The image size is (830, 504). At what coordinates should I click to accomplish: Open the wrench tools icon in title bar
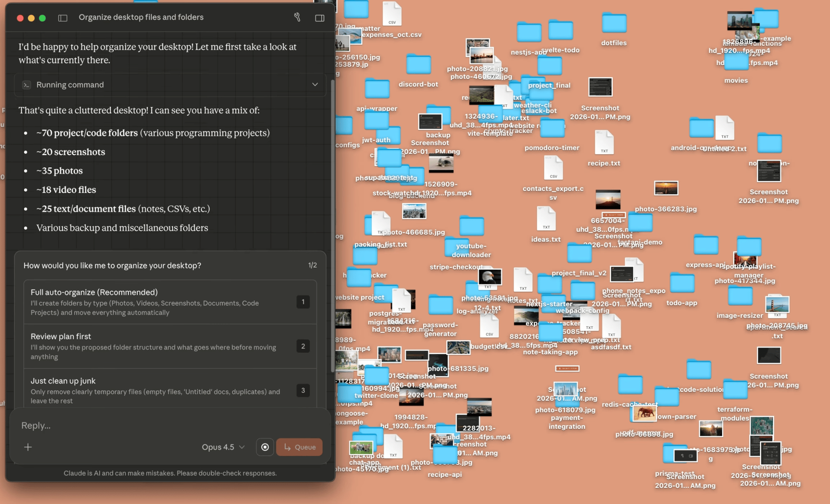click(297, 17)
